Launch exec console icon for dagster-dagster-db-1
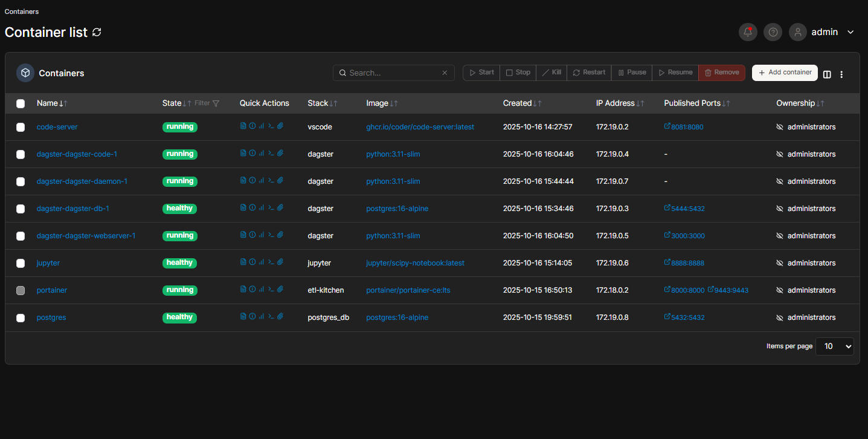Screen dimensions: 868x439 pos(271,208)
